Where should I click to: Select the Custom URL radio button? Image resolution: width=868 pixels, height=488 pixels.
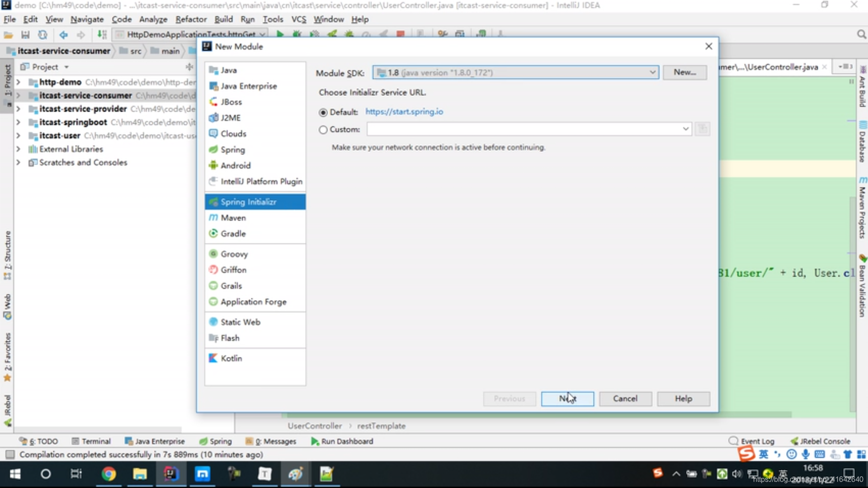(323, 130)
